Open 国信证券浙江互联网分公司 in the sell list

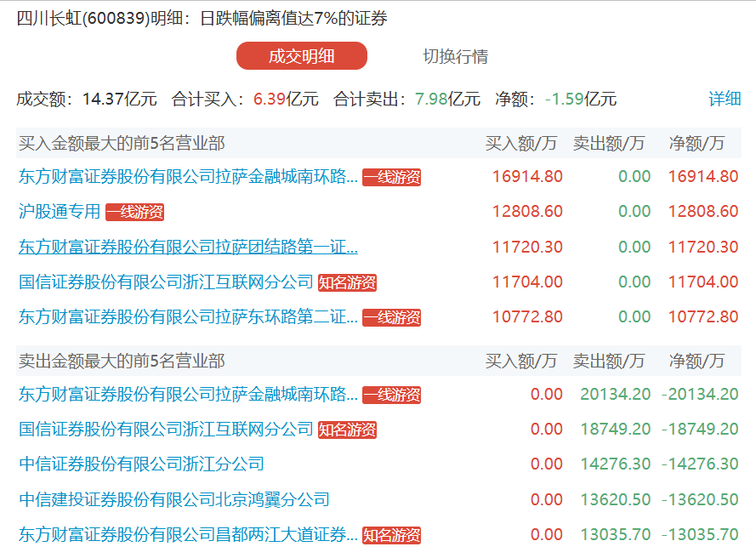click(x=166, y=430)
